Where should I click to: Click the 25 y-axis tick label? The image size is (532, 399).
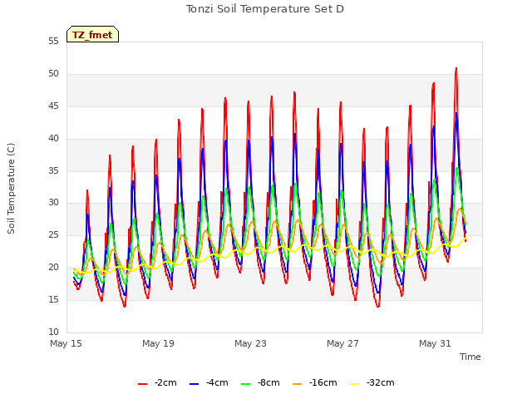coord(53,234)
